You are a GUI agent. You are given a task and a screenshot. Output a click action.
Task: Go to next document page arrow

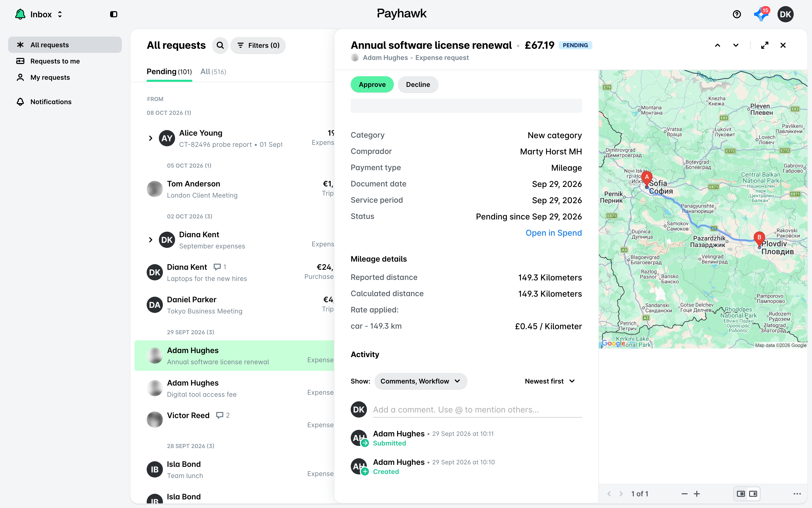click(621, 494)
